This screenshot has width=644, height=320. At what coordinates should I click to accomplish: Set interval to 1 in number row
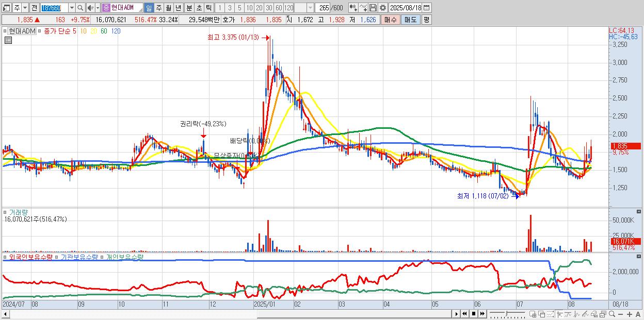[219, 8]
